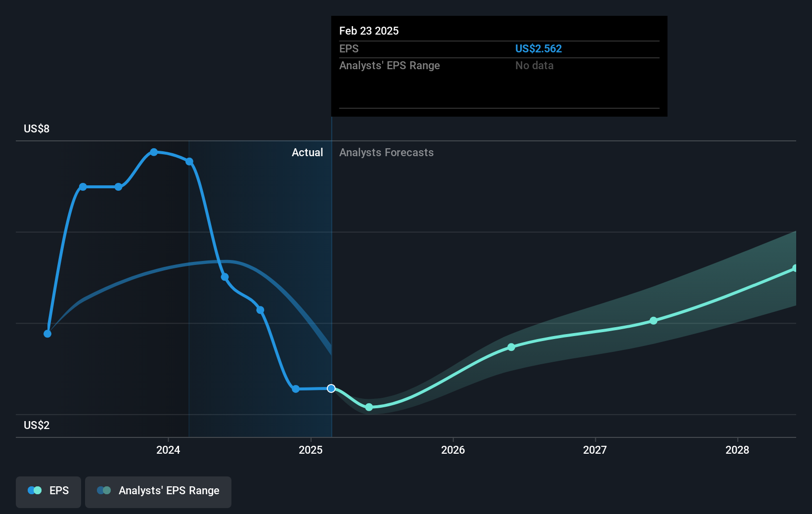Select the forecast data point in mid-2027

[x=654, y=321]
